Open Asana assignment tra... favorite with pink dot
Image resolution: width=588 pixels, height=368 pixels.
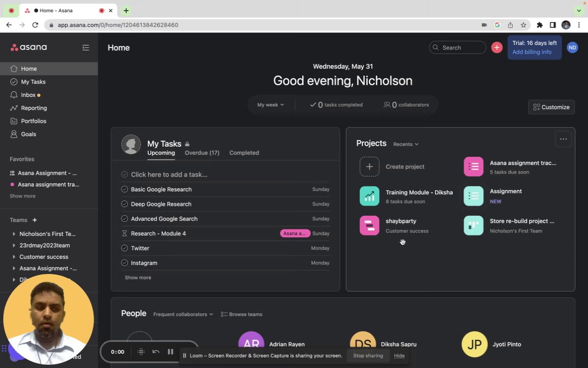point(49,185)
